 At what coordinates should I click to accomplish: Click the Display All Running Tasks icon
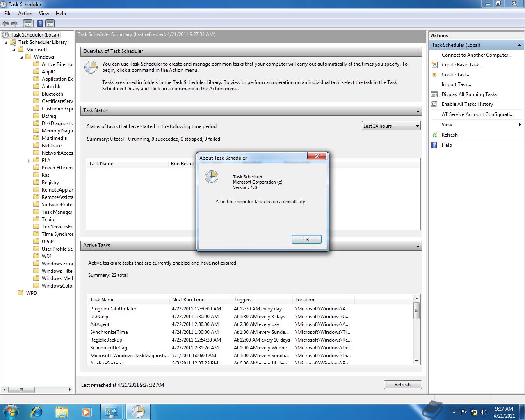pos(435,94)
